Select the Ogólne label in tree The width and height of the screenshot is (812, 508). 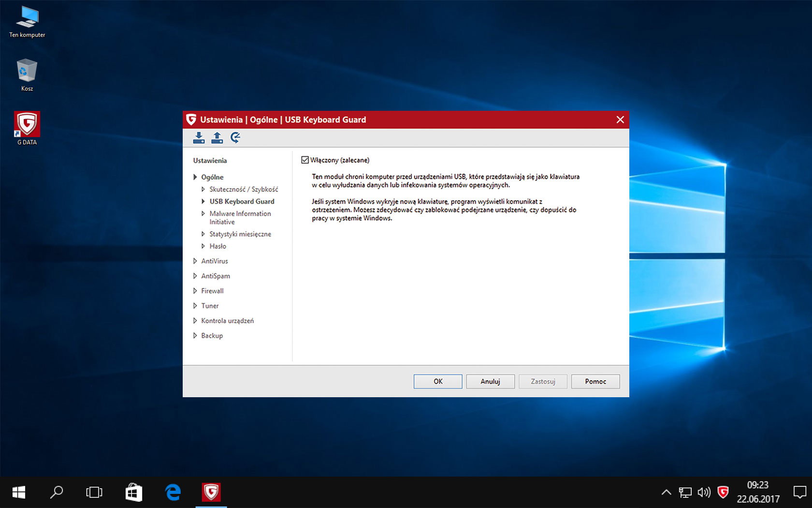point(212,177)
